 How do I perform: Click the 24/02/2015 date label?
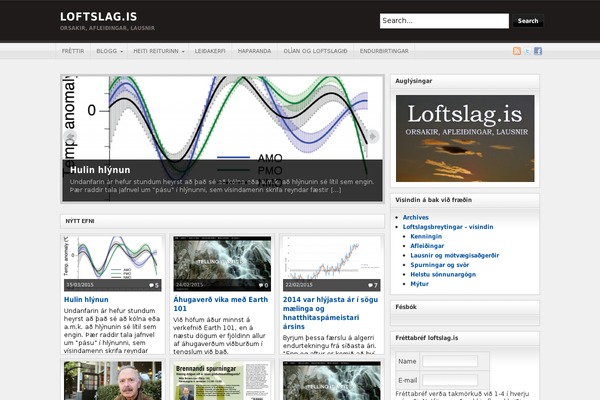click(189, 285)
